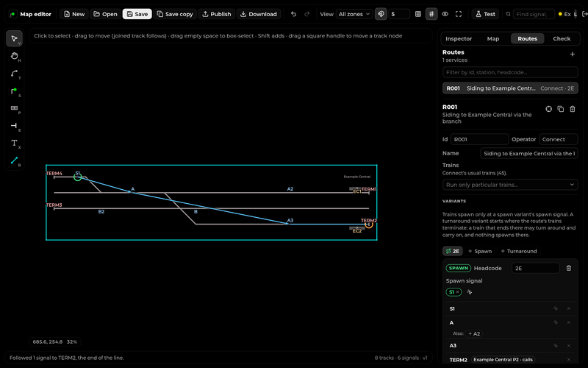Open the All zones view dropdown
588x368 pixels.
tap(354, 14)
